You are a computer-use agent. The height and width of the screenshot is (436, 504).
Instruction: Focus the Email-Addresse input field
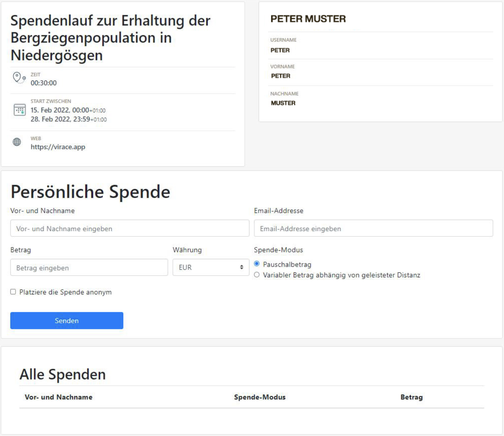[373, 228]
